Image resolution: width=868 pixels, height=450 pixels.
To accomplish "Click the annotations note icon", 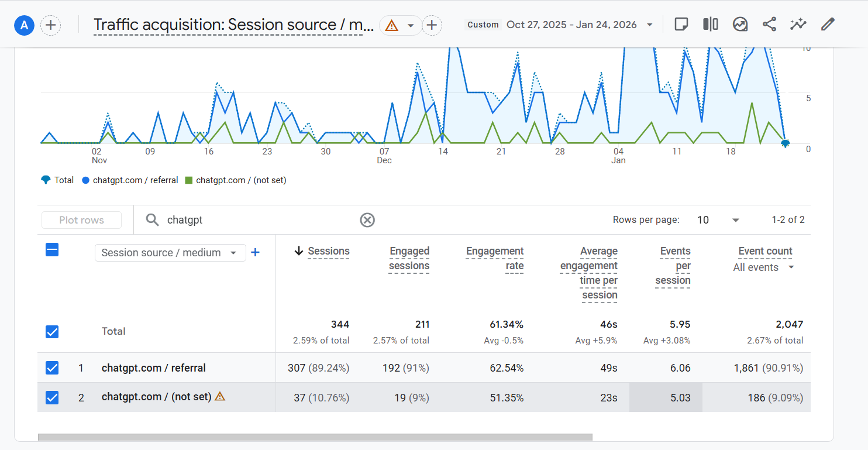I will point(681,24).
